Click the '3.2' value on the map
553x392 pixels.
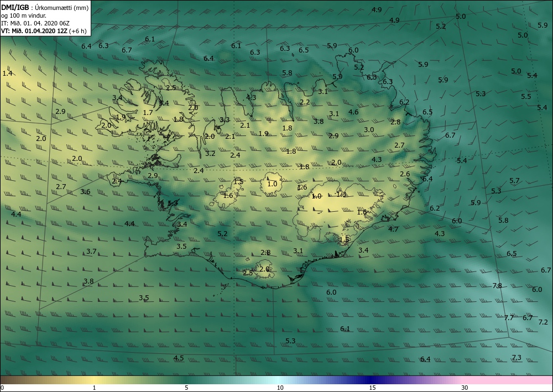pyautogui.click(x=210, y=153)
